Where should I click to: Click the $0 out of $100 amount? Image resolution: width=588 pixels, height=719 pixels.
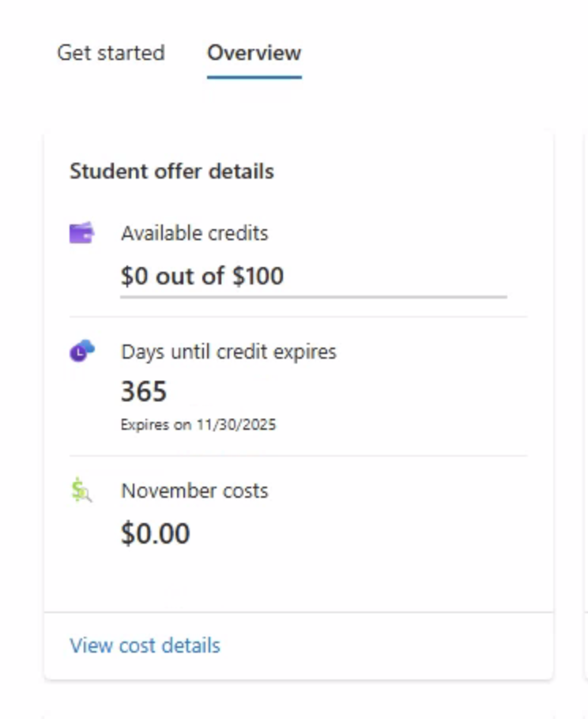tap(202, 276)
